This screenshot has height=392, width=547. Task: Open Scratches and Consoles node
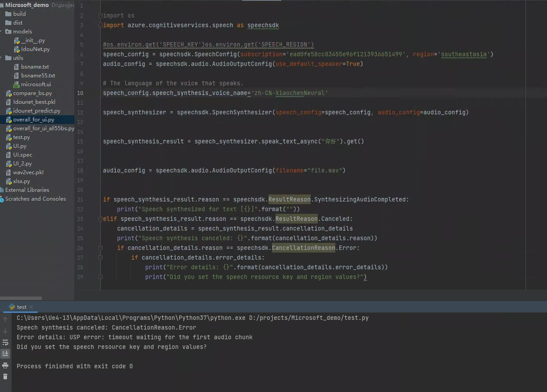pos(36,199)
